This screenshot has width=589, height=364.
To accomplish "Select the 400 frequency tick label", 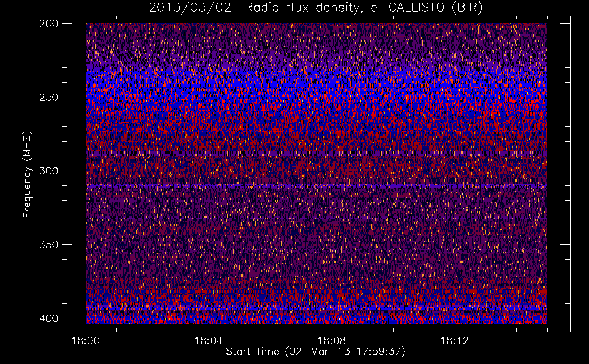I will [48, 318].
